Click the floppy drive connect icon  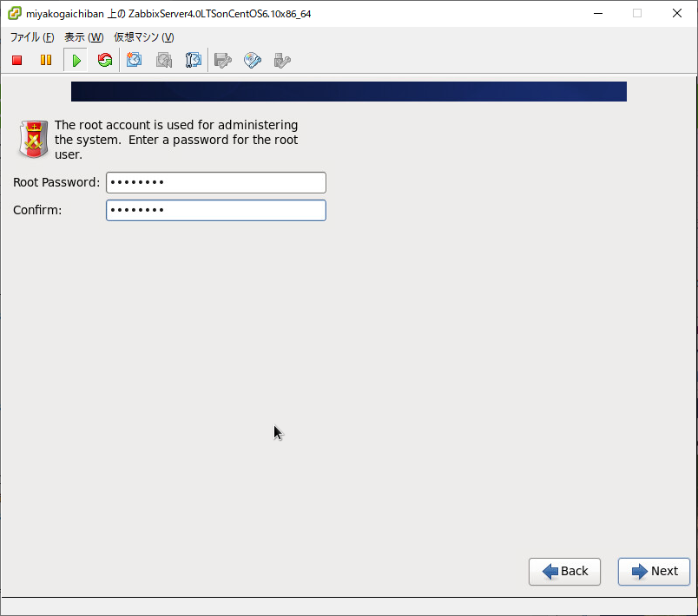click(222, 60)
